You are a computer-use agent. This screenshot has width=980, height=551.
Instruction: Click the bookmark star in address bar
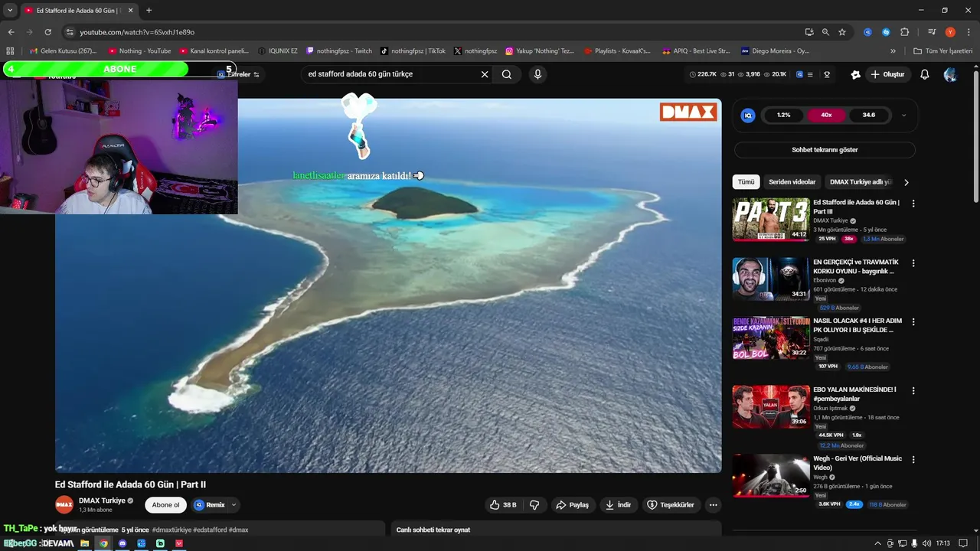point(842,32)
